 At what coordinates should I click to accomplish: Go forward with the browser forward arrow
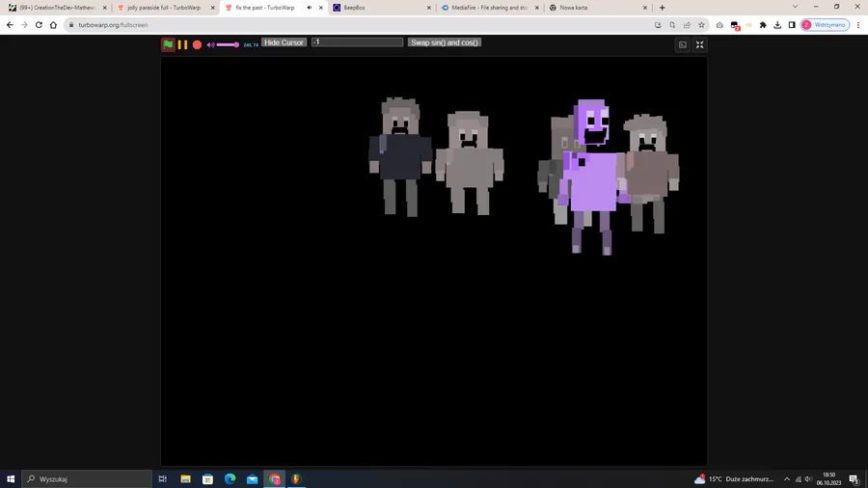point(24,25)
